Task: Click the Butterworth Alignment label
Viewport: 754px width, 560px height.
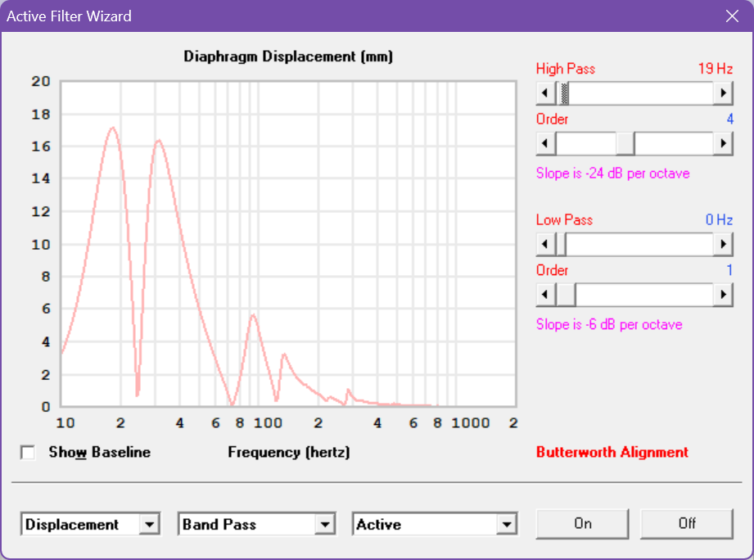Action: pos(612,452)
